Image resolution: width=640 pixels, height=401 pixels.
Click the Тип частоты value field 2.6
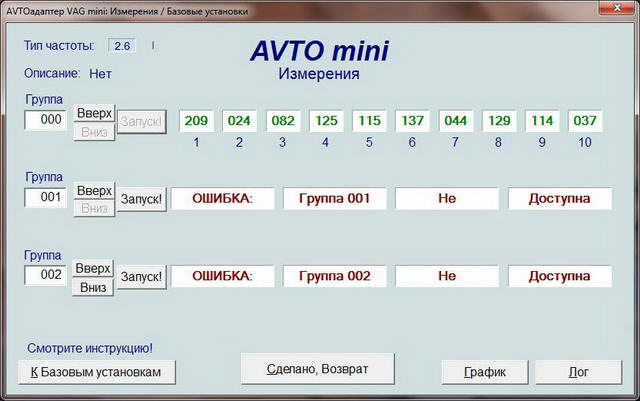pos(123,46)
